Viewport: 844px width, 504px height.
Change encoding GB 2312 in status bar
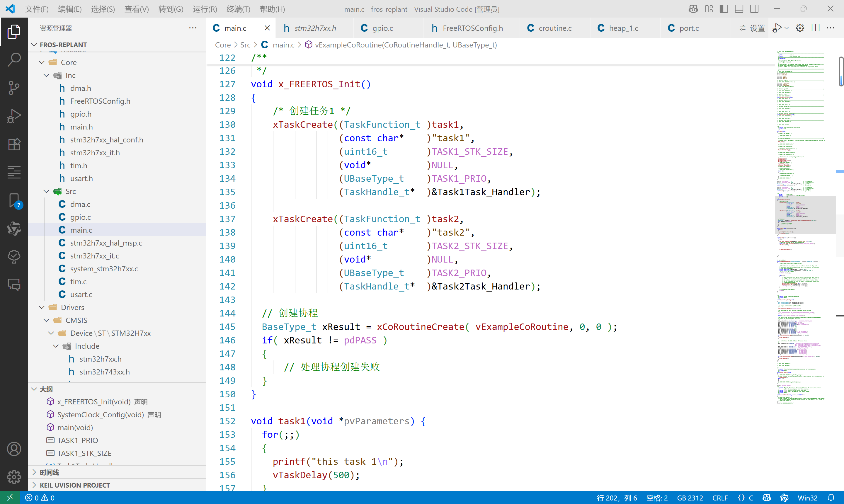[690, 498]
